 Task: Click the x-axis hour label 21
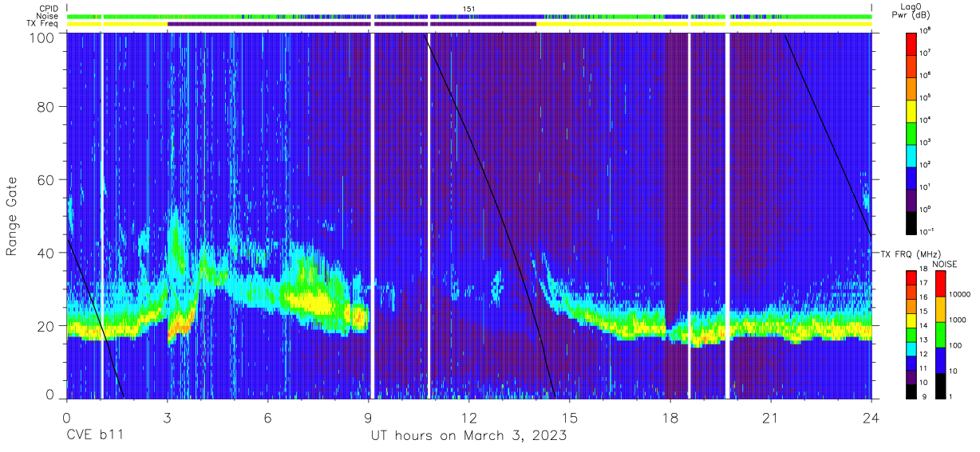pos(771,417)
